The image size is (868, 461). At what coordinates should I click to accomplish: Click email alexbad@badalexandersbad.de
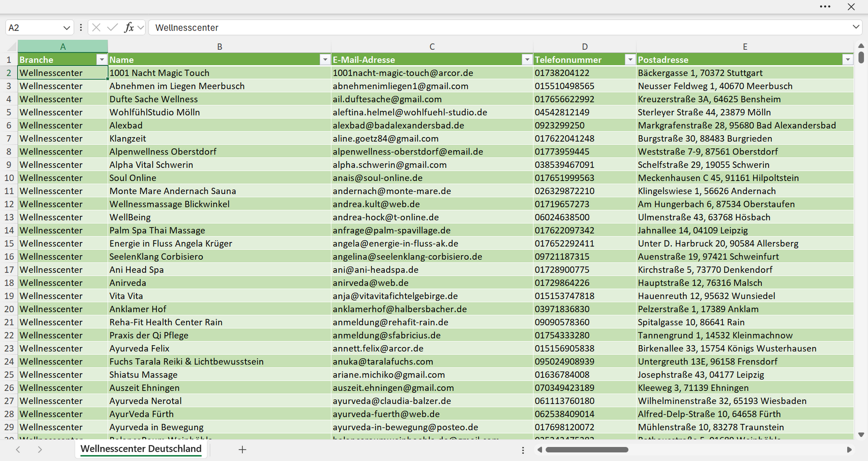pyautogui.click(x=432, y=125)
